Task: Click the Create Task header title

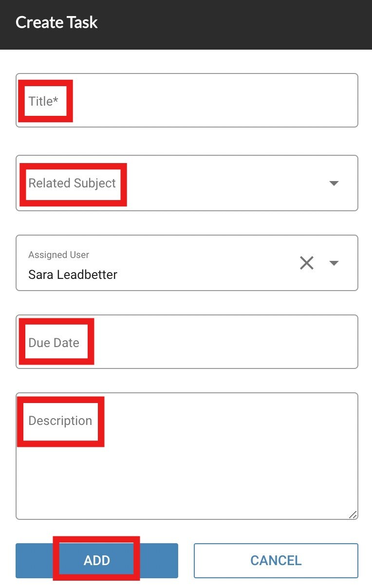Action: pyautogui.click(x=56, y=22)
